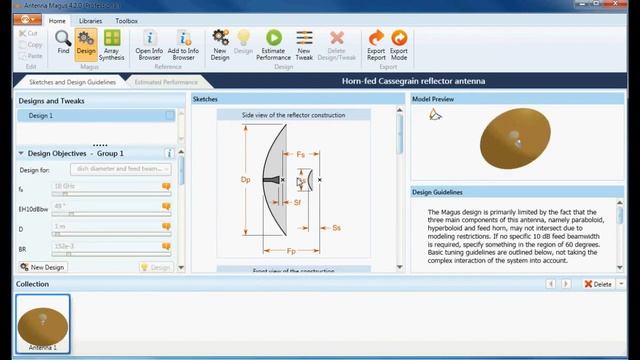
Task: Go to previous collection item arrow
Action: 550,284
